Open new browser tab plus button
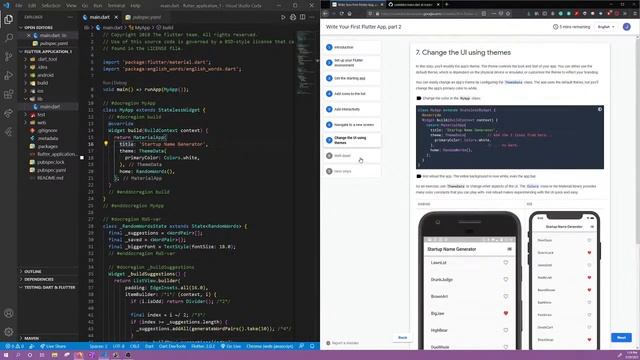Viewport: 640px width, 360px height. point(447,4)
